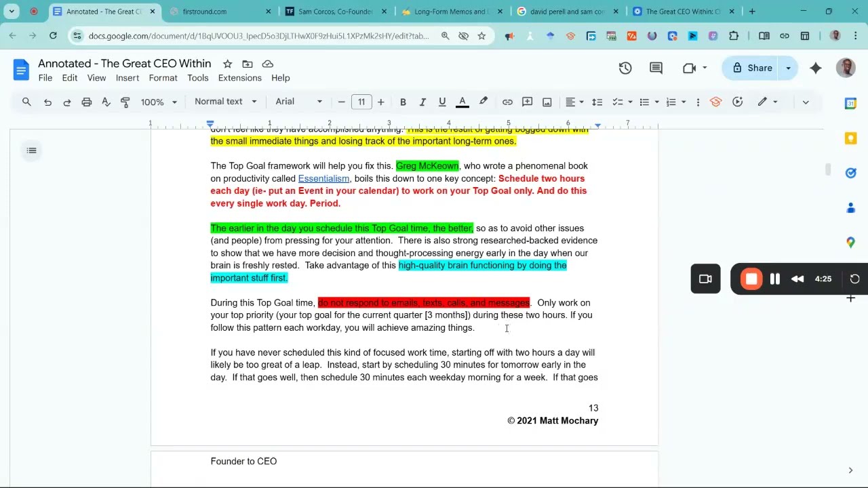868x488 pixels.
Task: Switch to the Sam Corcos, Co-Founder tab
Action: point(335,12)
